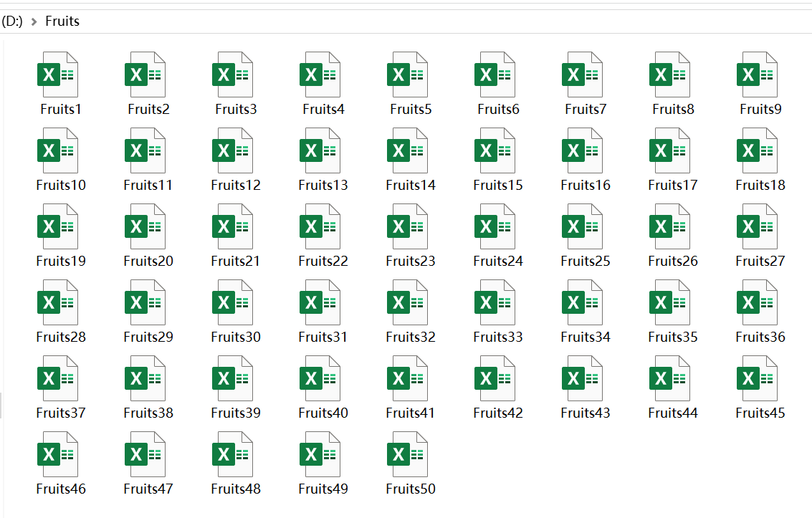Select the Fruits2 Excel file icon

[145, 75]
